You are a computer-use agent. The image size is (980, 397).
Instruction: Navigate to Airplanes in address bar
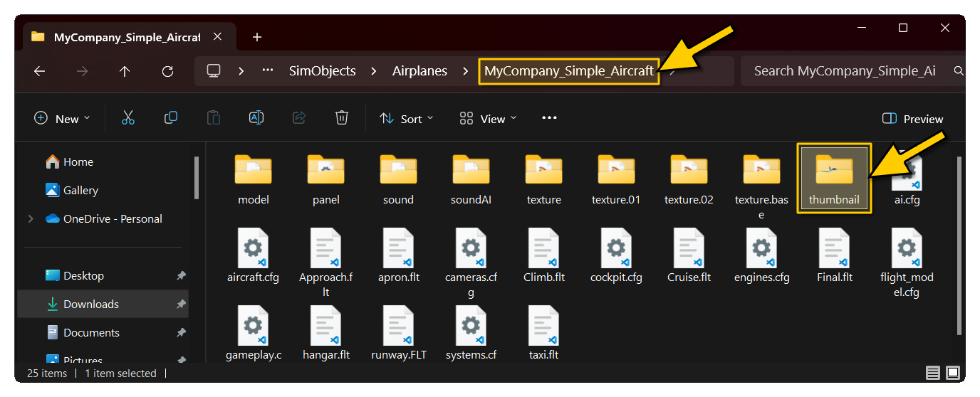419,71
